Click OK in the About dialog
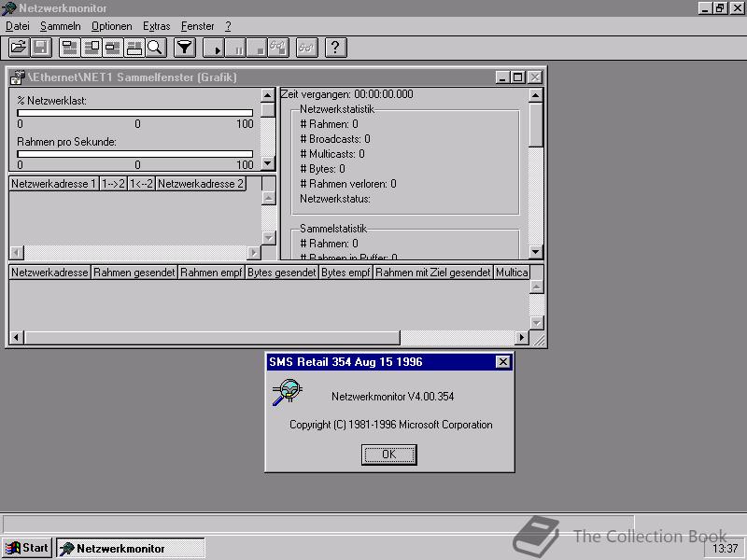747x560 pixels. tap(388, 455)
